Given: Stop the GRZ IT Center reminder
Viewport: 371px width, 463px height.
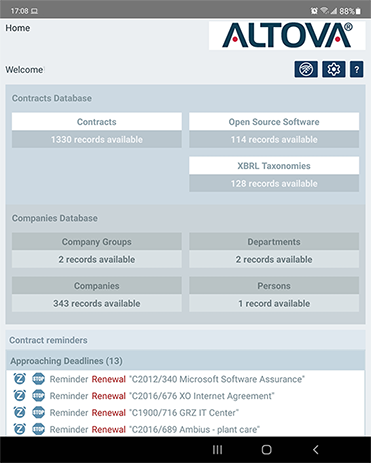Looking at the screenshot, I should 38,412.
